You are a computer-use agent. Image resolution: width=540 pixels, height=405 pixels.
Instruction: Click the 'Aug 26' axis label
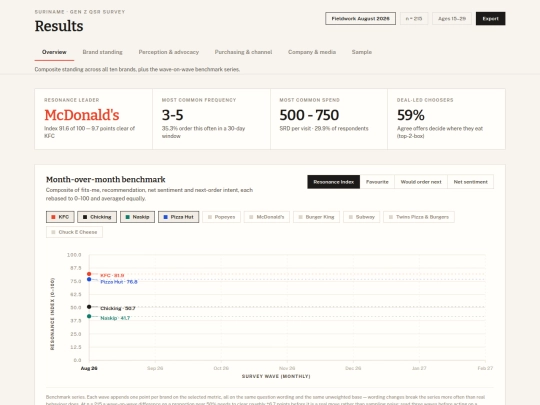[89, 368]
